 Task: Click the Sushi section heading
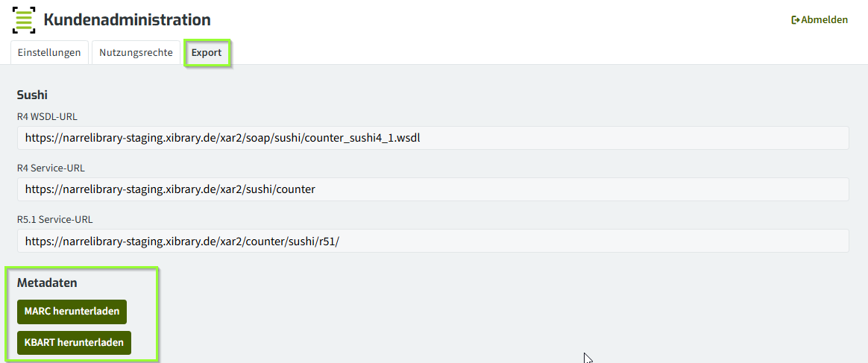pyautogui.click(x=32, y=95)
